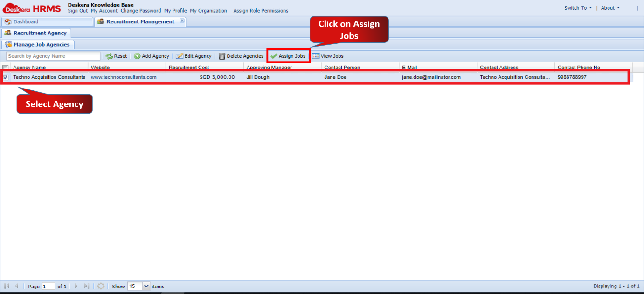Toggle the select-all header checkbox
This screenshot has width=644, height=294.
pos(6,68)
